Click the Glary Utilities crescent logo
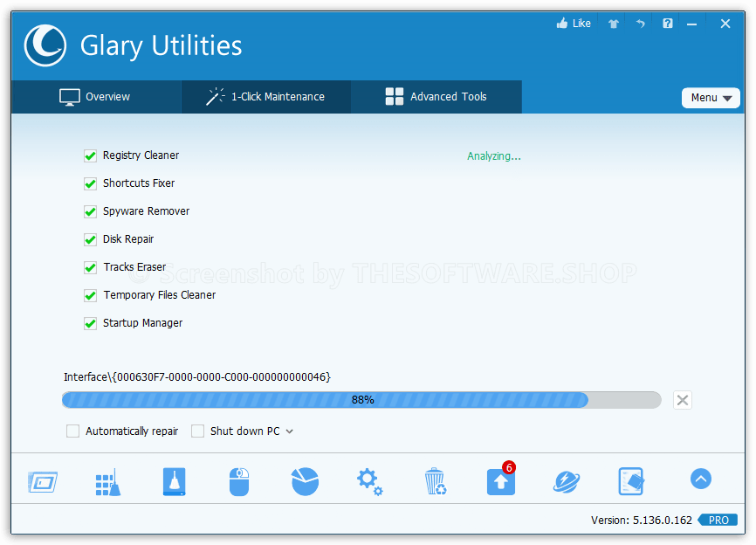The image size is (756, 545). point(45,45)
